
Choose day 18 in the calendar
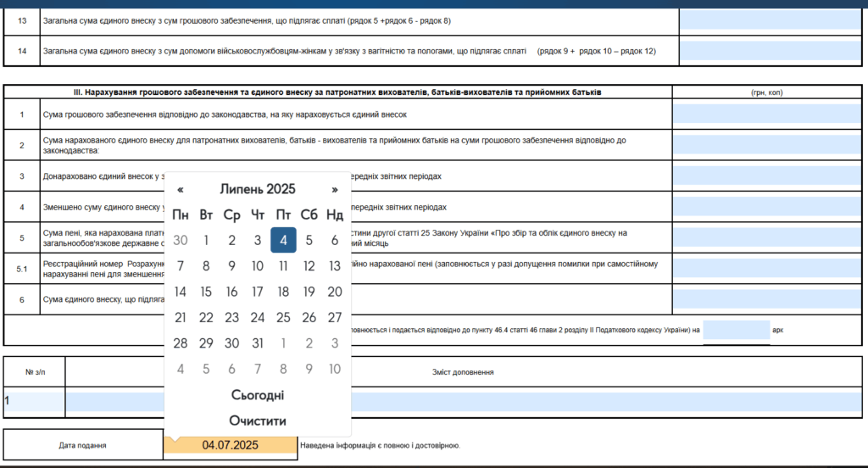coord(283,292)
